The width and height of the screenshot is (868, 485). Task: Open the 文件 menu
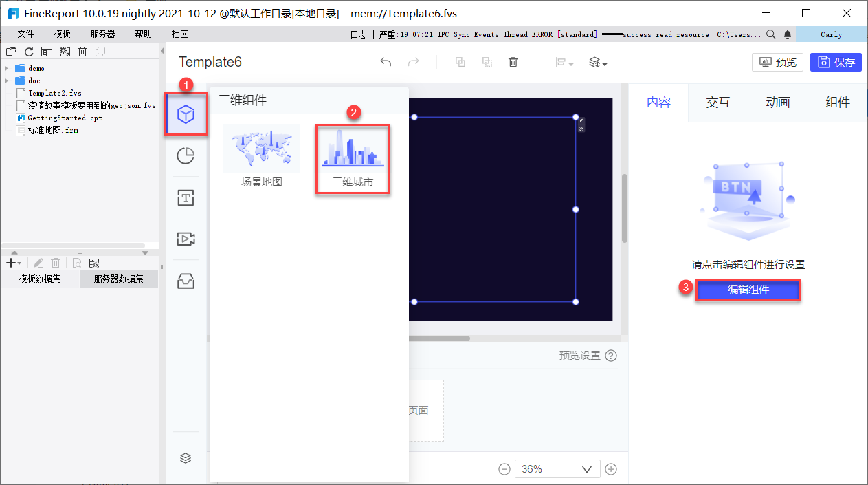25,34
